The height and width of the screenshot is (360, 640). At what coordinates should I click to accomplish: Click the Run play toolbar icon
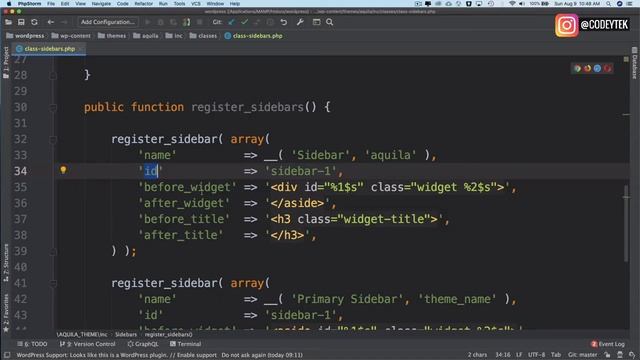pos(148,22)
